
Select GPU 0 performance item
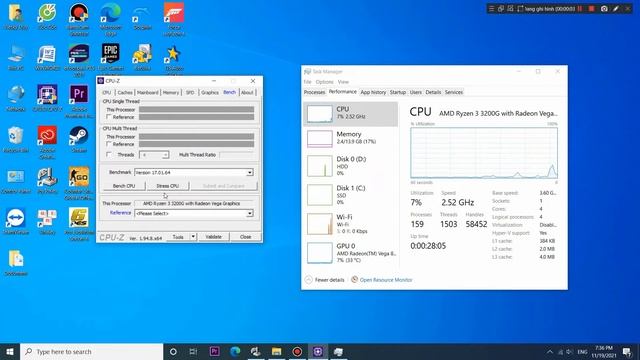click(x=351, y=252)
